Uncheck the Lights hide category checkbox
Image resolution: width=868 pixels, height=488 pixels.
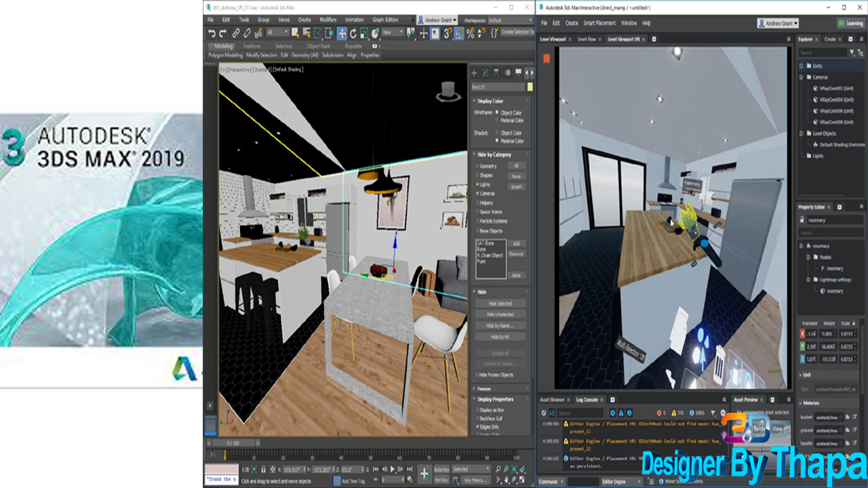[x=477, y=184]
